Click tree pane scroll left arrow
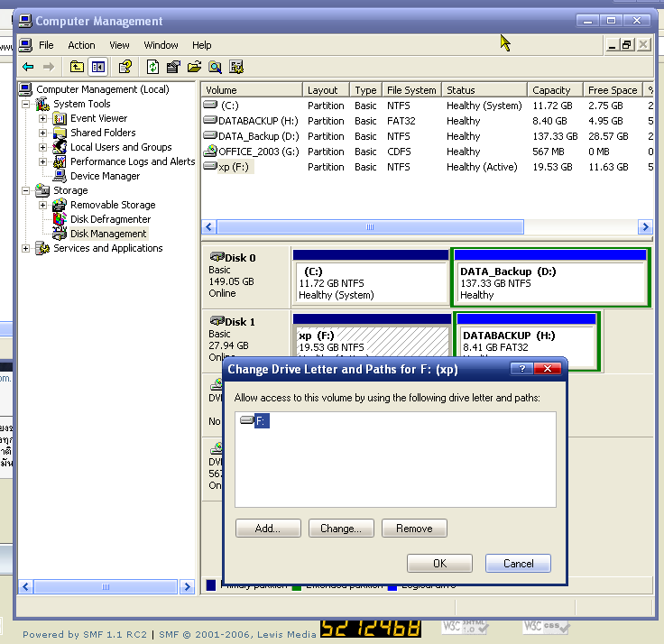This screenshot has width=664, height=644. (26, 587)
